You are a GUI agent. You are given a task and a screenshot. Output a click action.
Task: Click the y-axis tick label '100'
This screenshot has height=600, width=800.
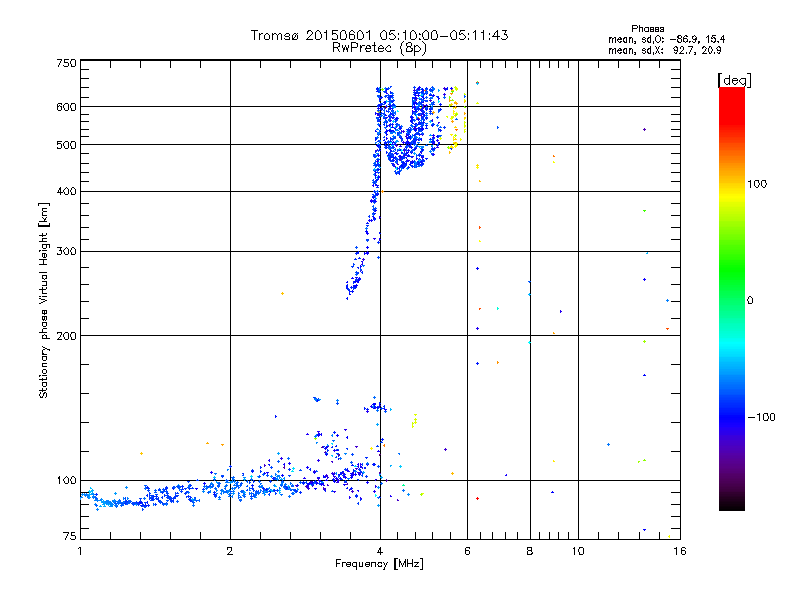[66, 481]
